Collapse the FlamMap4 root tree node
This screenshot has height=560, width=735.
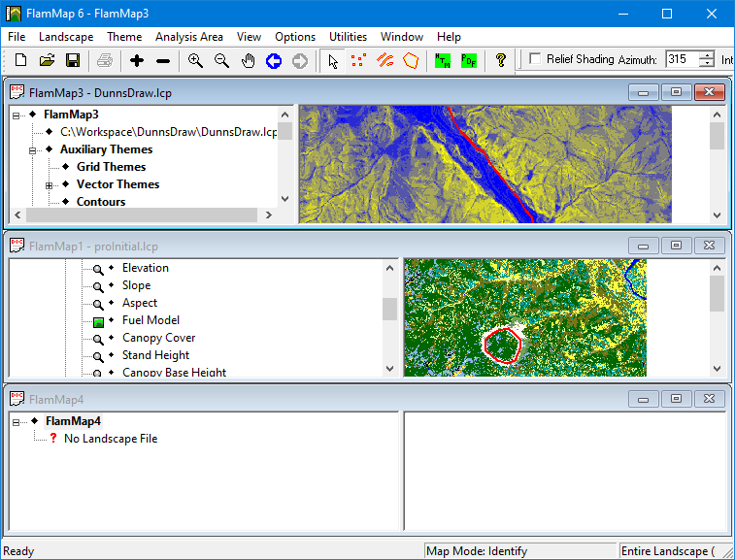pos(16,422)
